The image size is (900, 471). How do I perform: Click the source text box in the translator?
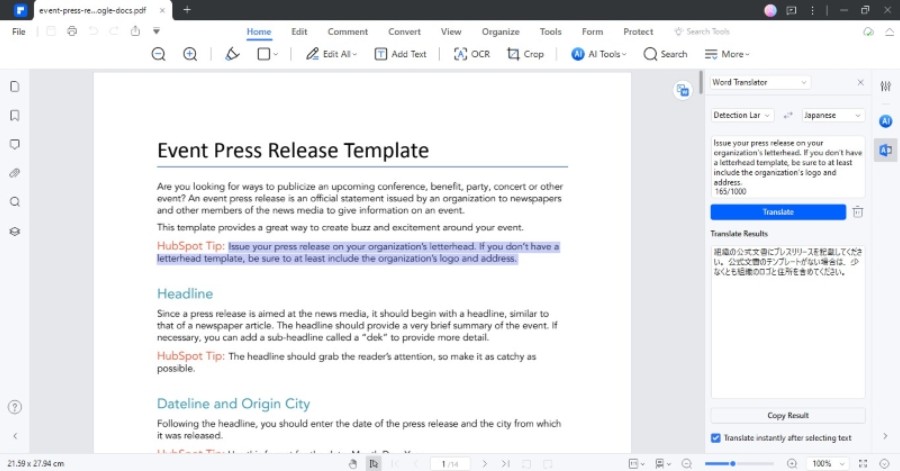(788, 167)
